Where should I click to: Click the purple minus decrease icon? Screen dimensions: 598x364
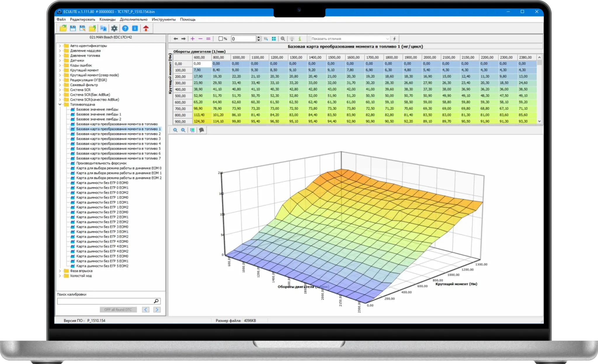coord(200,38)
